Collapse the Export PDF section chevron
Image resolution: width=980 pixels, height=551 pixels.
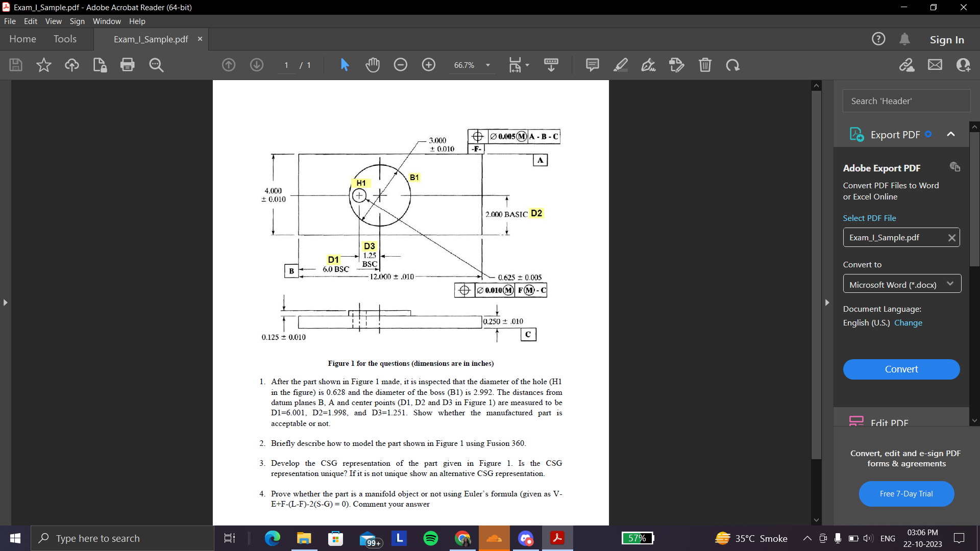(950, 134)
